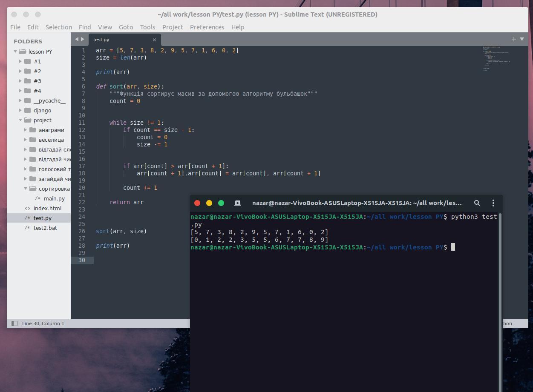Open the Goto menu
This screenshot has width=533, height=392.
tap(126, 27)
